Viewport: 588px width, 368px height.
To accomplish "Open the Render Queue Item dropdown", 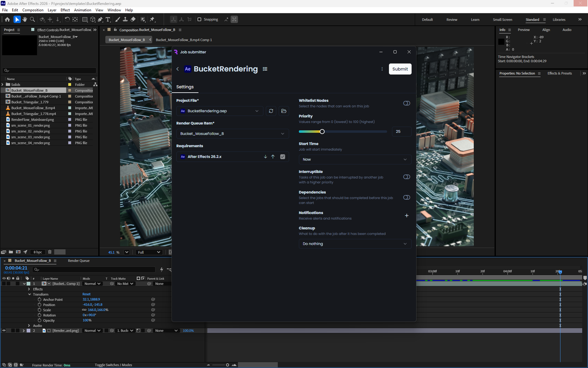I will tap(232, 134).
